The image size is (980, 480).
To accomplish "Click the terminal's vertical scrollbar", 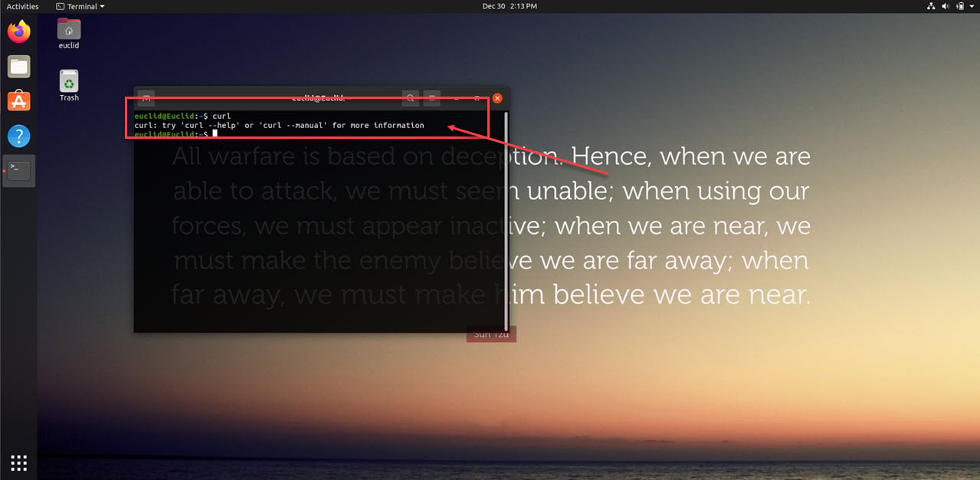I will pos(506,221).
